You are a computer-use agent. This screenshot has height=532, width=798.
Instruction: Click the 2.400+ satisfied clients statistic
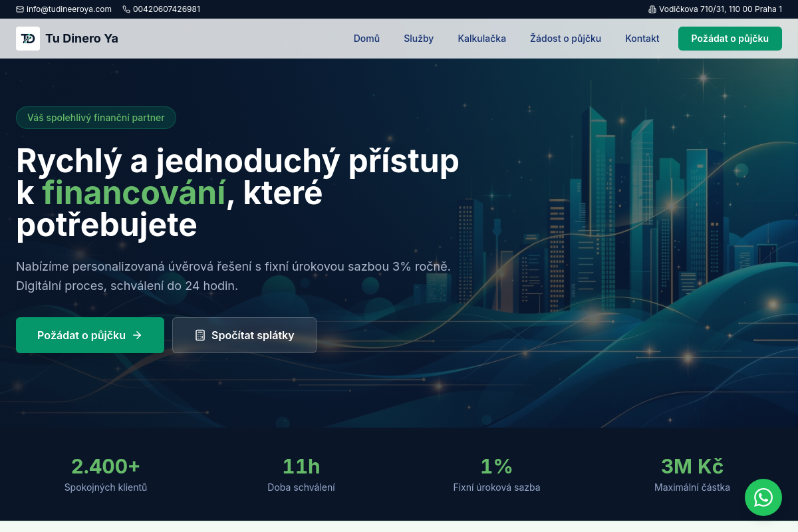click(x=106, y=466)
